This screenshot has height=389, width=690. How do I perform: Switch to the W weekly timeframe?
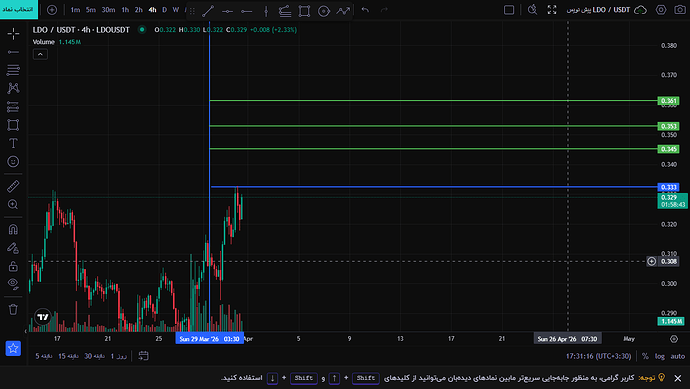(x=176, y=10)
